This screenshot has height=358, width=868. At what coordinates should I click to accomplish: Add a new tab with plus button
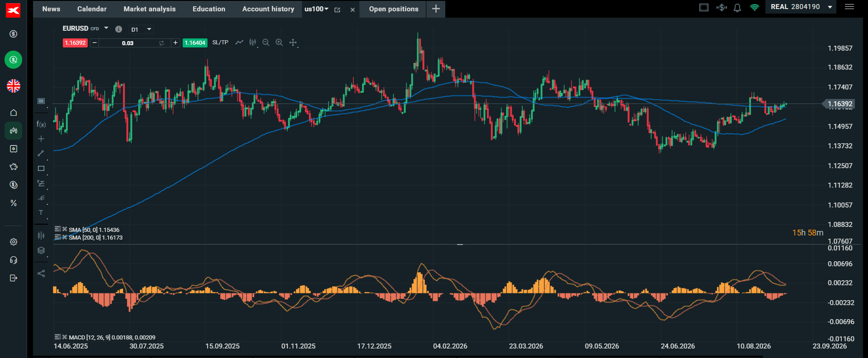point(436,9)
